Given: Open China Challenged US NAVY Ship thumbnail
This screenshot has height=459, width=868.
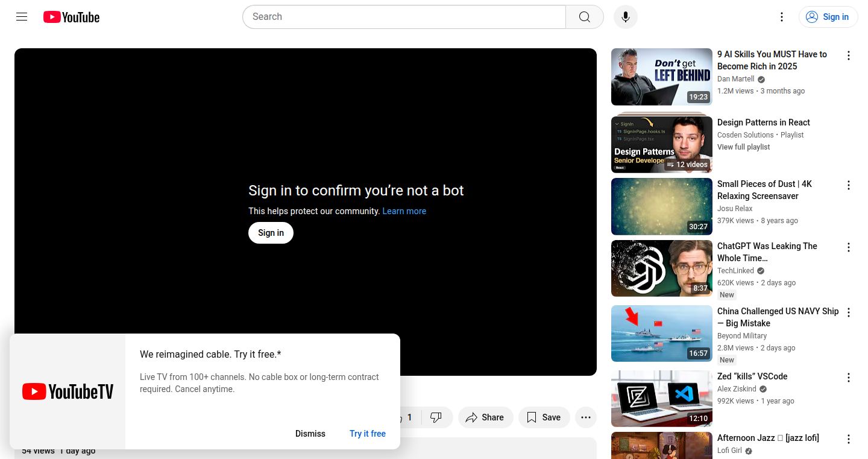Looking at the screenshot, I should (x=662, y=334).
